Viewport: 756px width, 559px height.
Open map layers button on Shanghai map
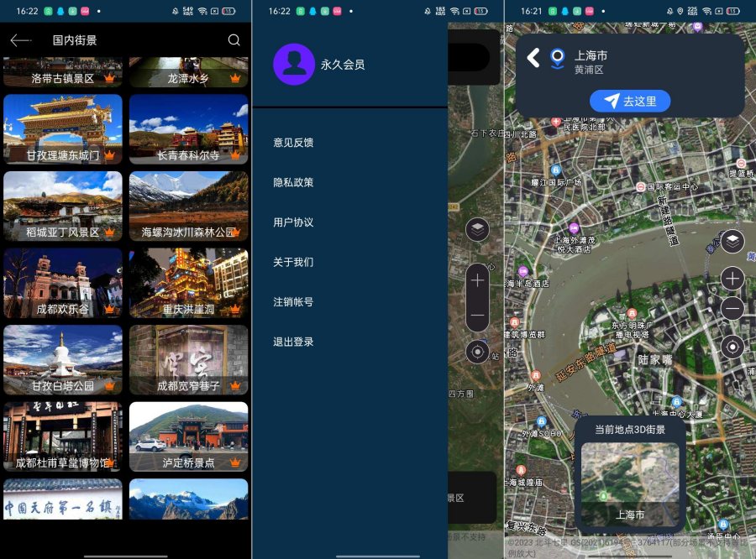point(732,242)
